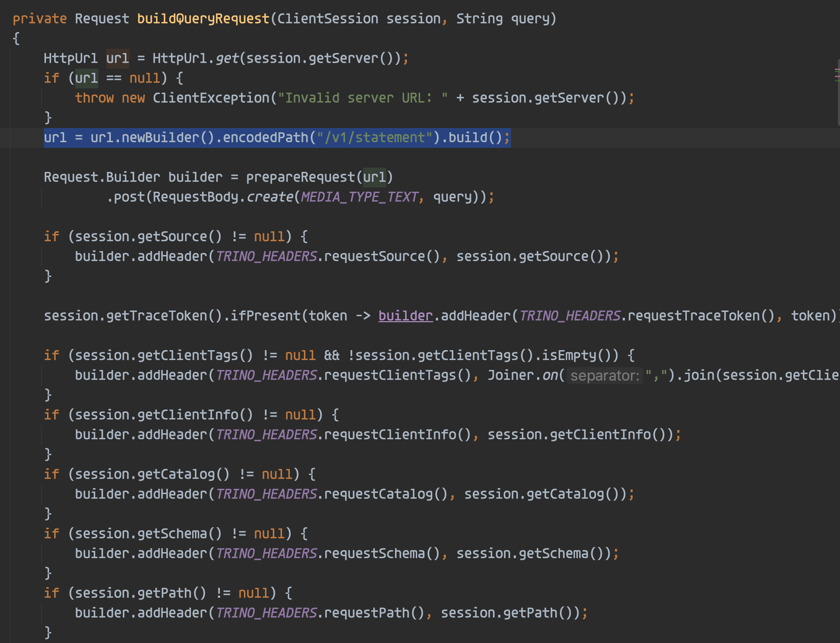Click the 'throw' keyword
840x643 pixels.
(94, 98)
